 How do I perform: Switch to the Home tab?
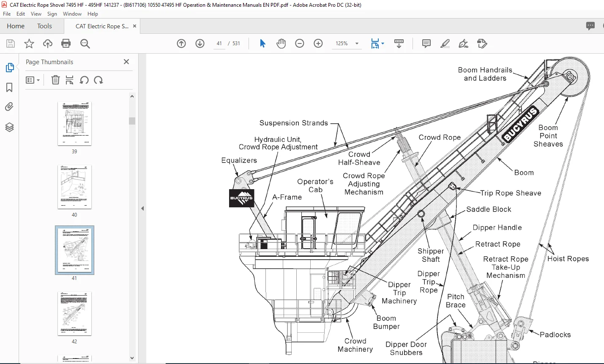tap(16, 26)
